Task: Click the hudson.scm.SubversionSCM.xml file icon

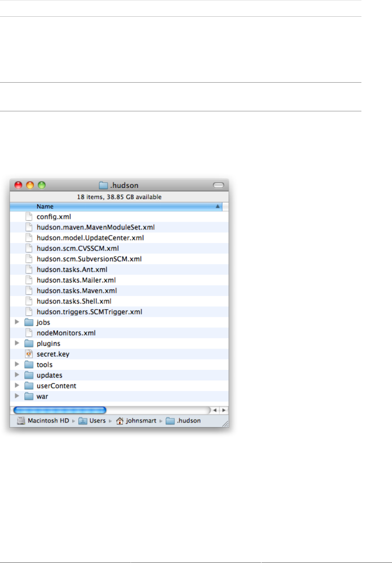Action: (29, 259)
